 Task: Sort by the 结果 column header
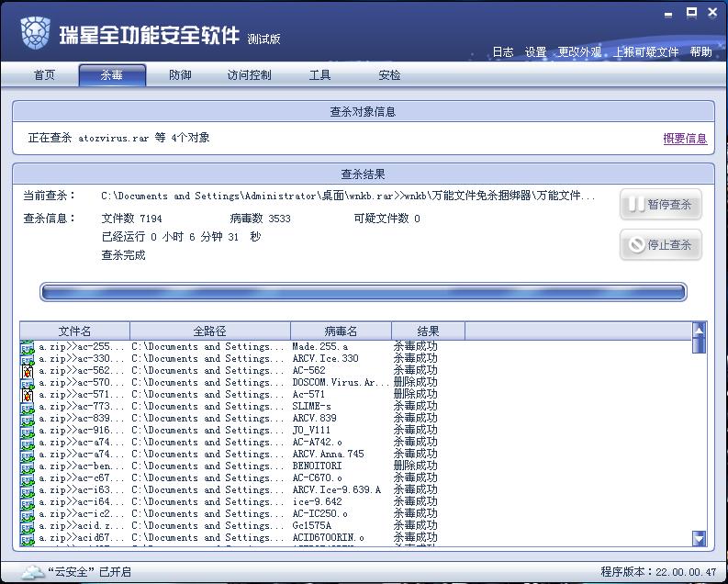tap(428, 331)
